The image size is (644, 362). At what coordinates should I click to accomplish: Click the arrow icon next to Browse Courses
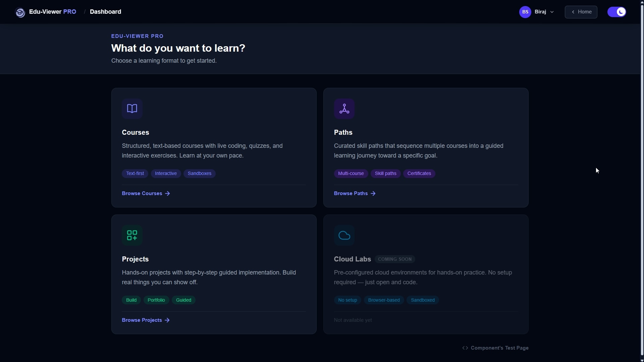click(x=168, y=193)
